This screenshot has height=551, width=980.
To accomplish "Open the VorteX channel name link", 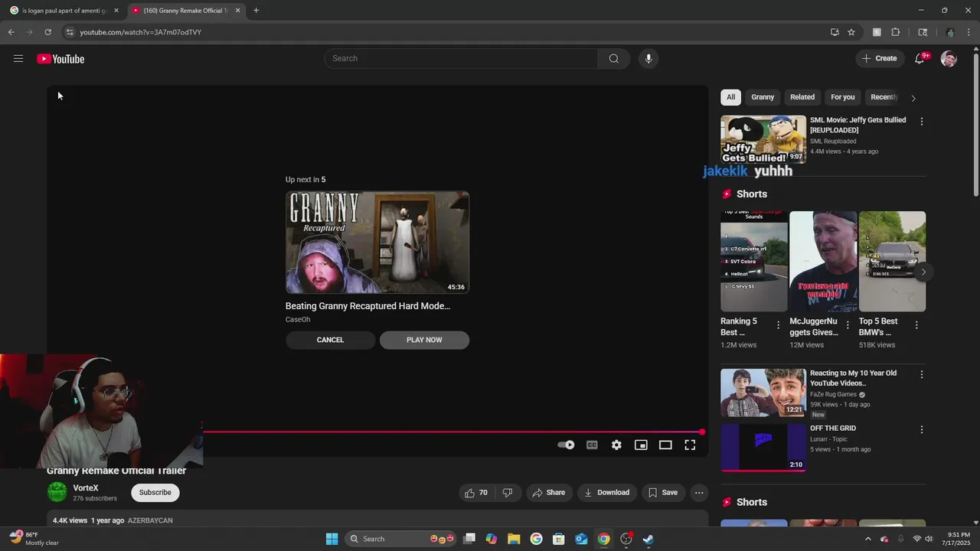I will [86, 488].
